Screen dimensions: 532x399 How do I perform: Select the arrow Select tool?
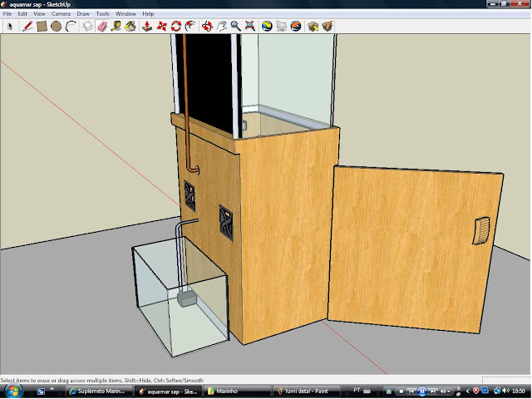pyautogui.click(x=10, y=26)
